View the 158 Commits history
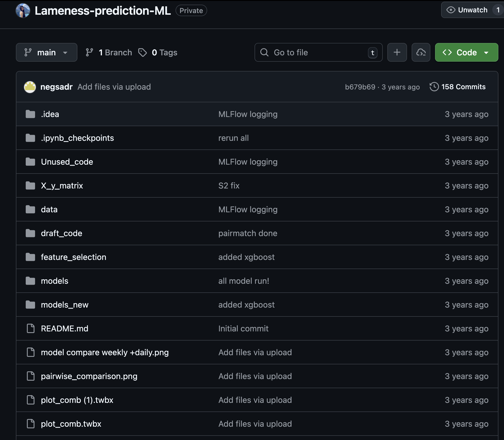This screenshot has width=504, height=440. click(x=463, y=87)
